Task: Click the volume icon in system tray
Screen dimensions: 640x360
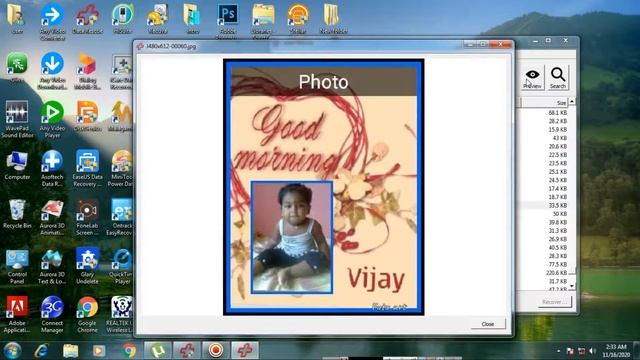Action: tap(592, 351)
